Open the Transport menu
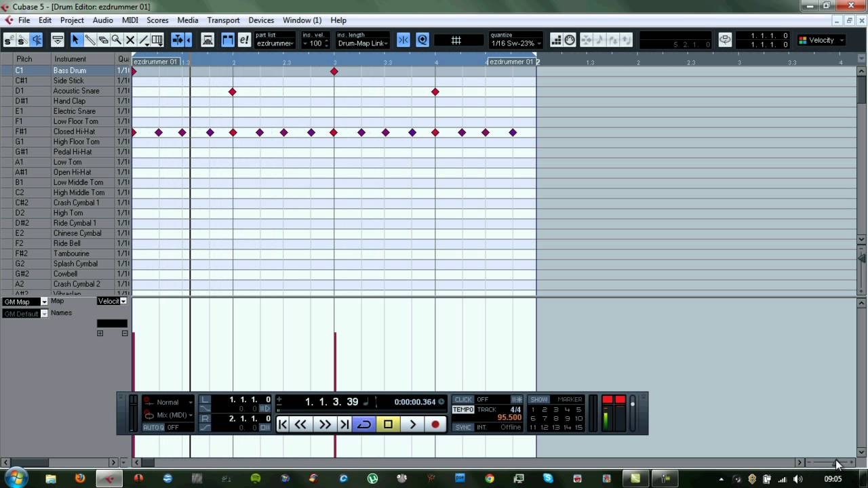868x488 pixels. (x=223, y=20)
